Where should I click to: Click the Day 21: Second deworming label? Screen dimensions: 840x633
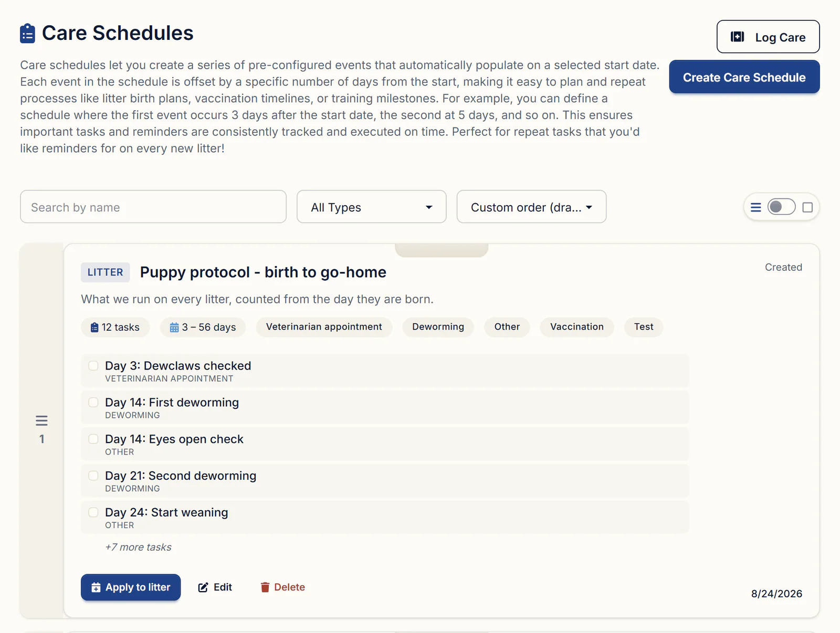tap(181, 476)
